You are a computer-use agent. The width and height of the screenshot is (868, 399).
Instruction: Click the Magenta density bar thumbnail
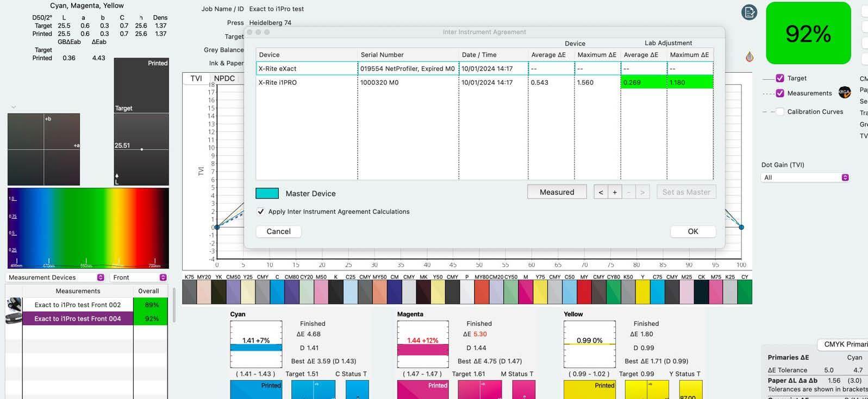(x=423, y=344)
